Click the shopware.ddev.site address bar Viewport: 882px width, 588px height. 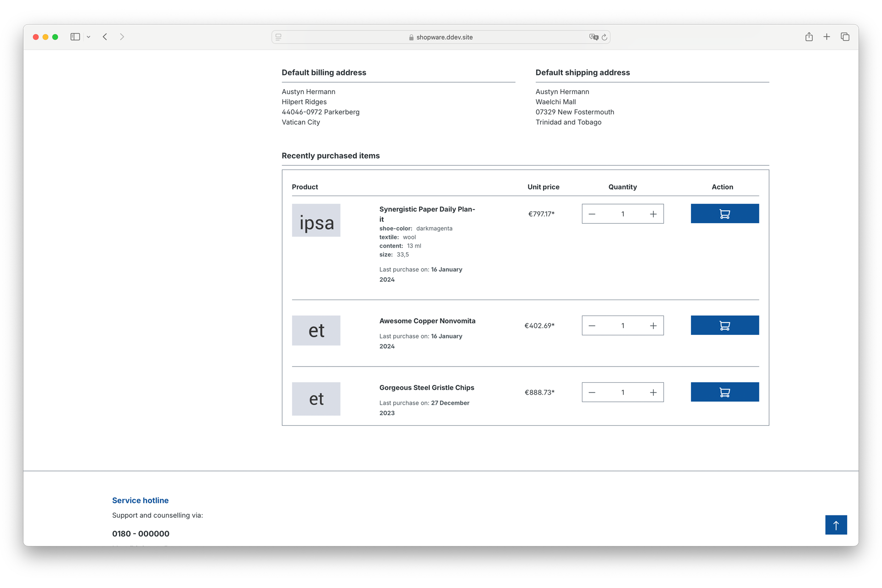click(441, 37)
